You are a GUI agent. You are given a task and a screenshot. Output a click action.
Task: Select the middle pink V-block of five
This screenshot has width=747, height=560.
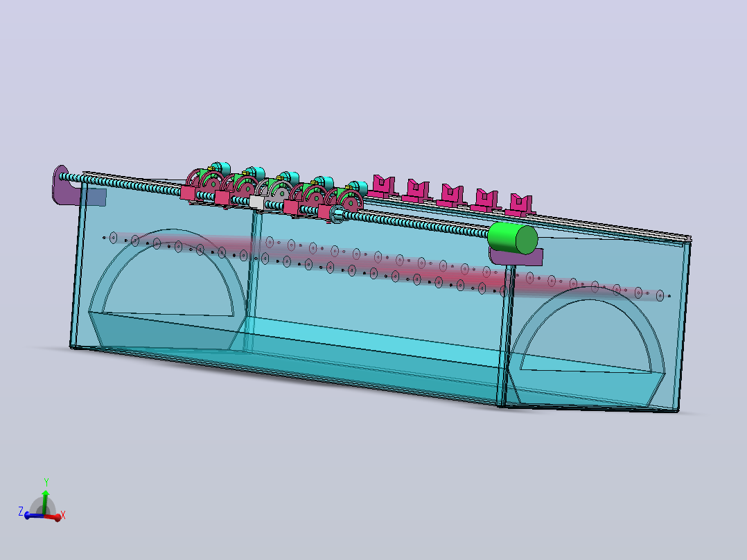pyautogui.click(x=450, y=195)
